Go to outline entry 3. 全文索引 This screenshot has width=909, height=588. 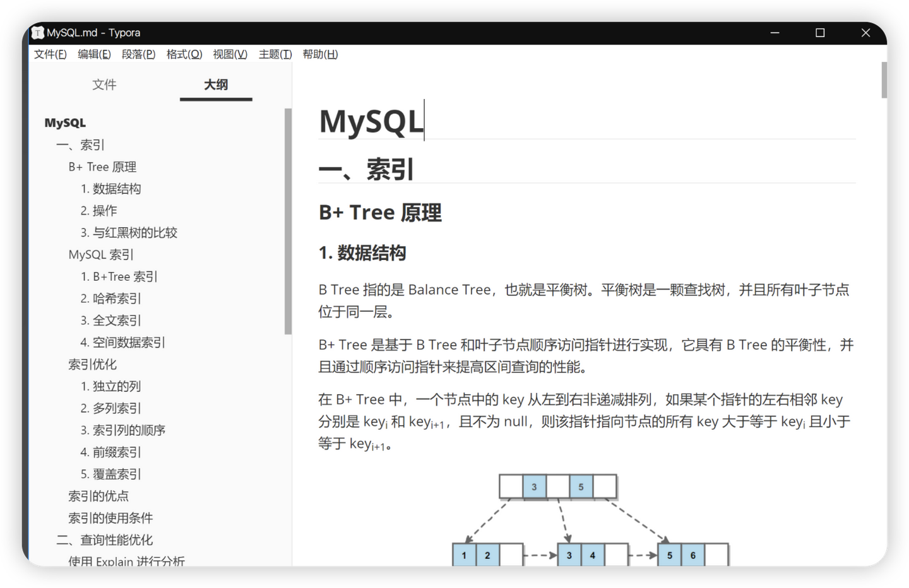point(110,320)
